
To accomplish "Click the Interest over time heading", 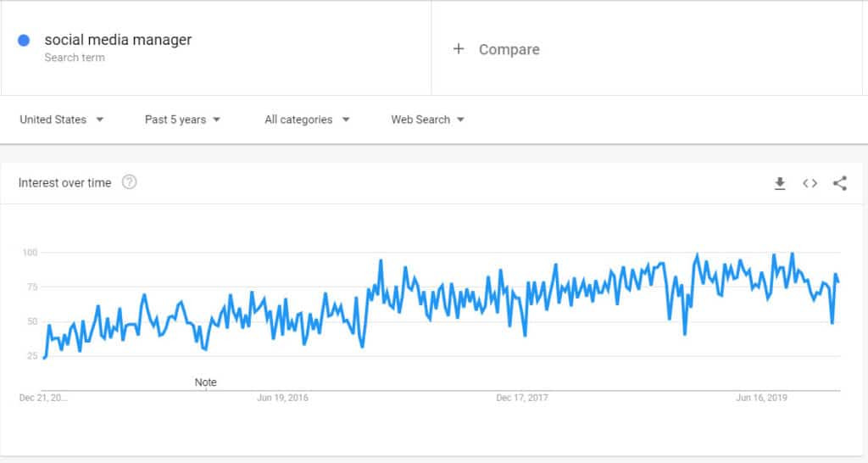I will 64,183.
